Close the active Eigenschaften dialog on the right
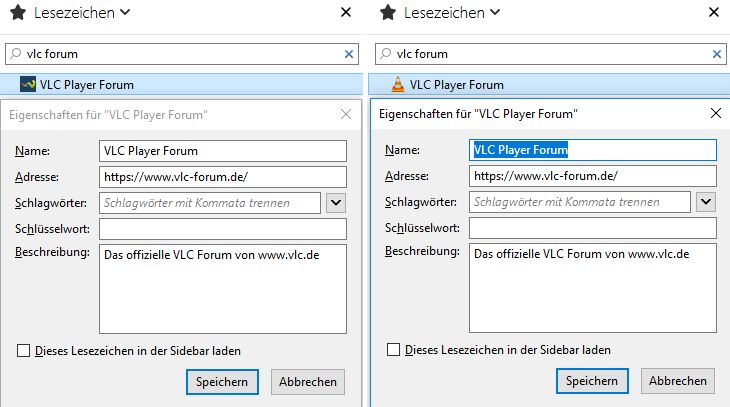 [715, 114]
